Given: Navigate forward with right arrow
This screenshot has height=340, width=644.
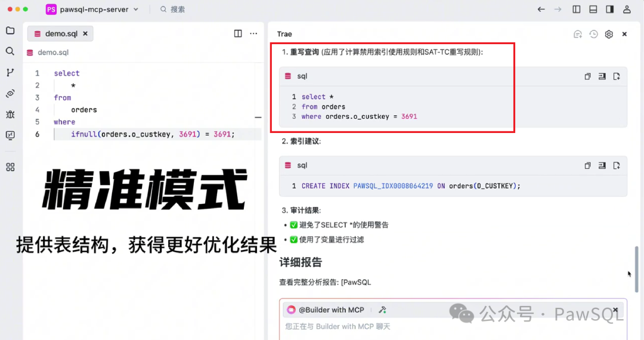Looking at the screenshot, I should click(x=558, y=9).
